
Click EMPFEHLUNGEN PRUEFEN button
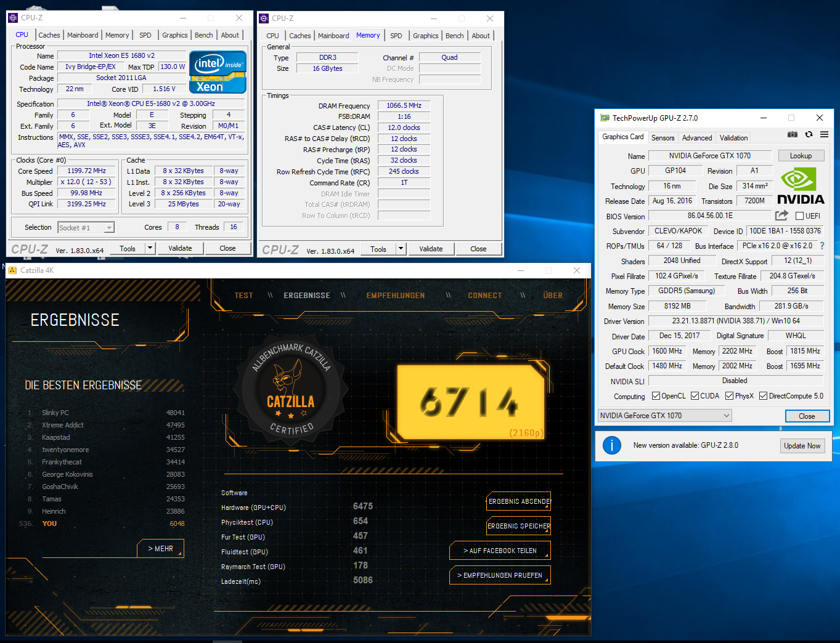500,575
